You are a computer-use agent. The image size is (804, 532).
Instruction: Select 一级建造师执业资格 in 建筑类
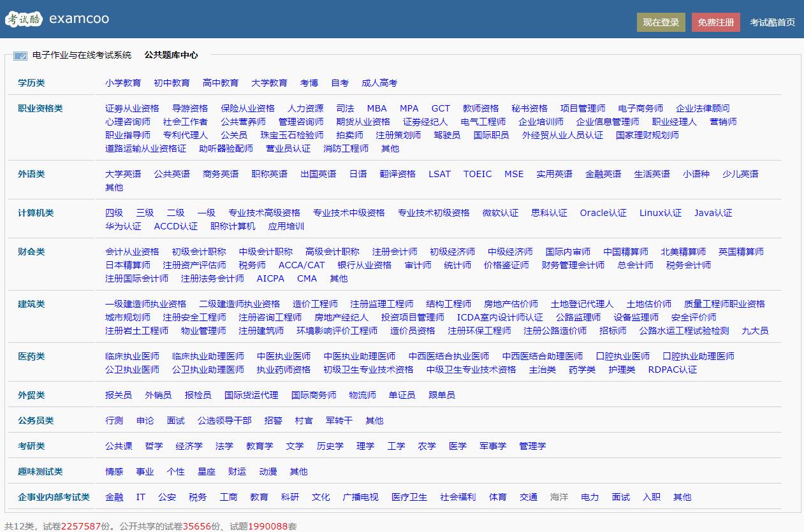tap(147, 304)
